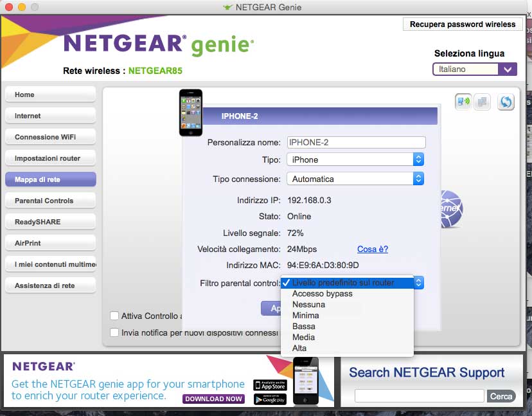Open the Tipo dropdown showing iPhone
The image size is (532, 416).
pyautogui.click(x=355, y=159)
